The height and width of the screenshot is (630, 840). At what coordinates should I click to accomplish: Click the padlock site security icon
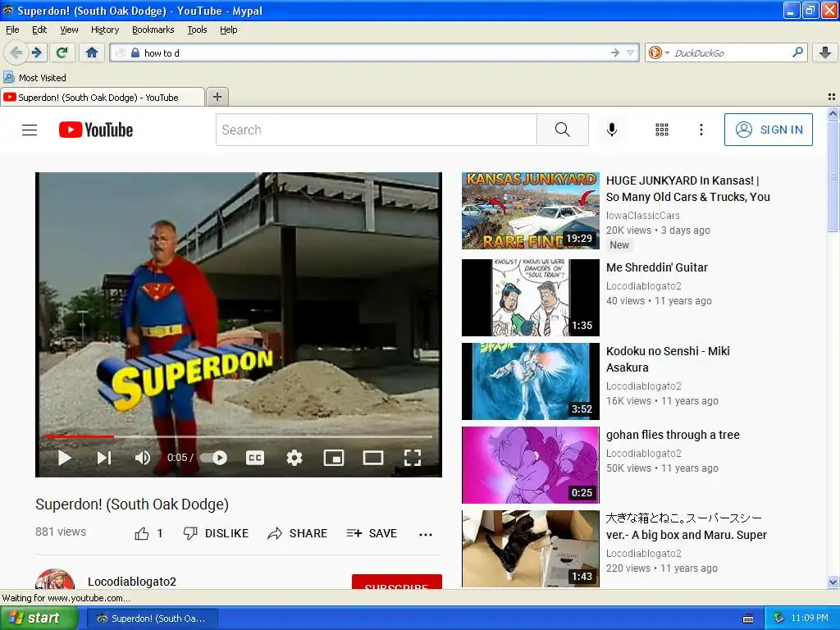point(135,52)
